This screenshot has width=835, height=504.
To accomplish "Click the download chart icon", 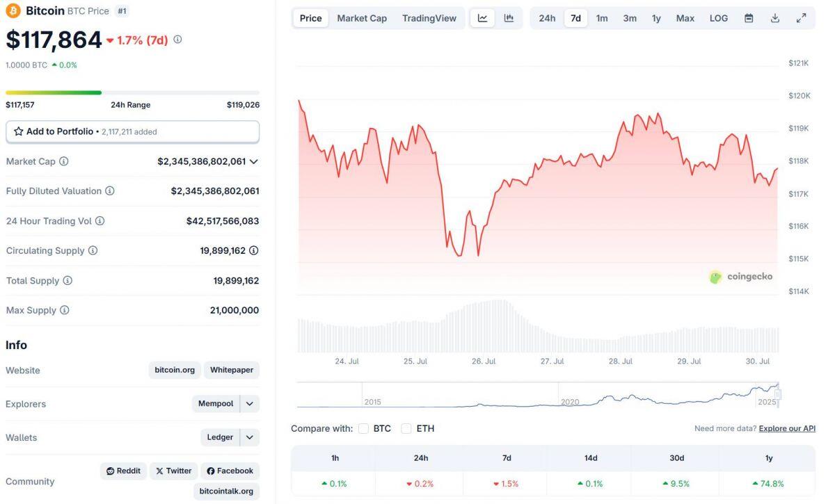I will (775, 18).
